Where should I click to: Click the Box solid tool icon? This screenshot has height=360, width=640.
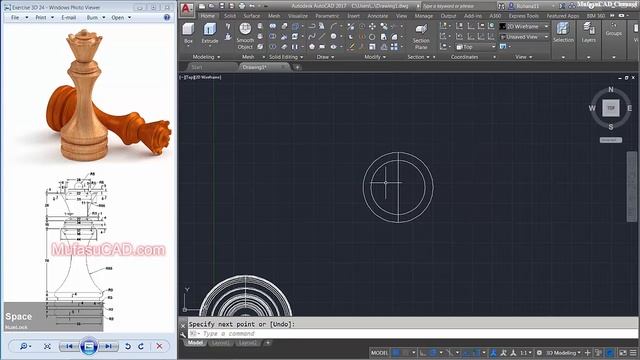click(x=188, y=29)
